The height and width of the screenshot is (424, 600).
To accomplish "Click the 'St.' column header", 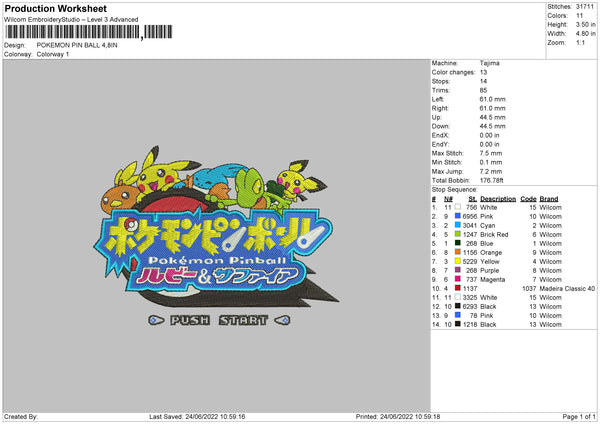I will click(x=473, y=199).
